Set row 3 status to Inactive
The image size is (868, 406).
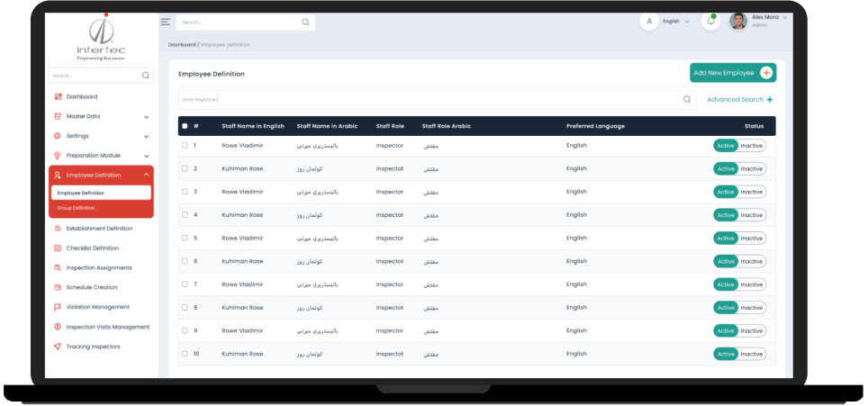click(752, 192)
